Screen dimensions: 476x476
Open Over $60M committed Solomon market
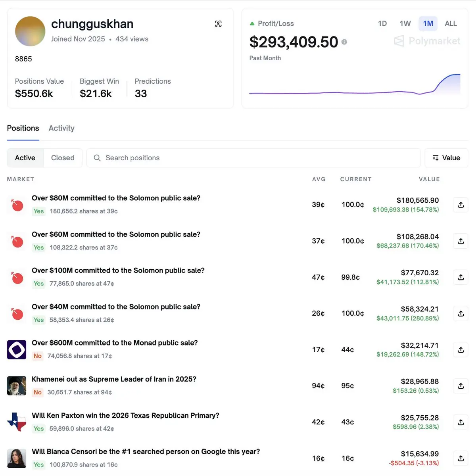click(116, 234)
